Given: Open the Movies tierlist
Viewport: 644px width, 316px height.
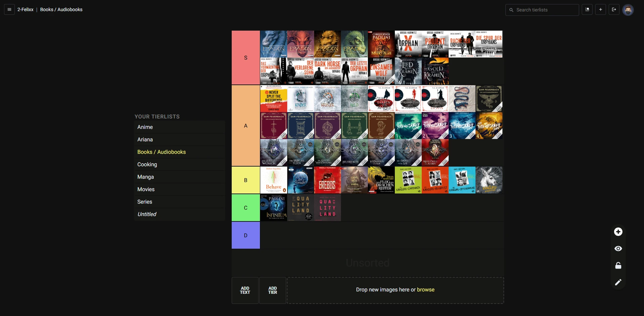Looking at the screenshot, I should tap(180, 189).
